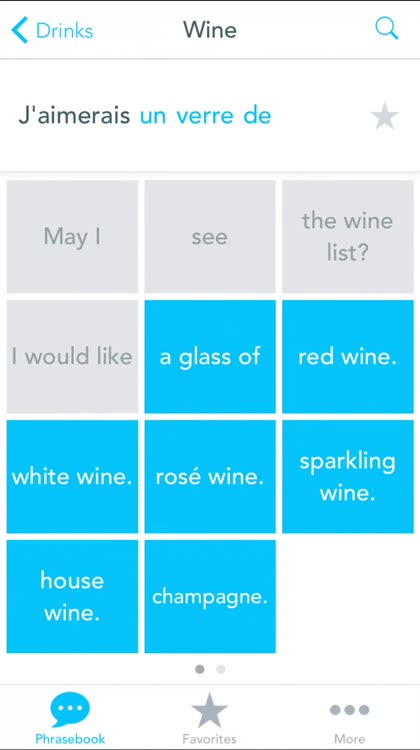Tap the French phrase 'un verre de'

(x=205, y=116)
